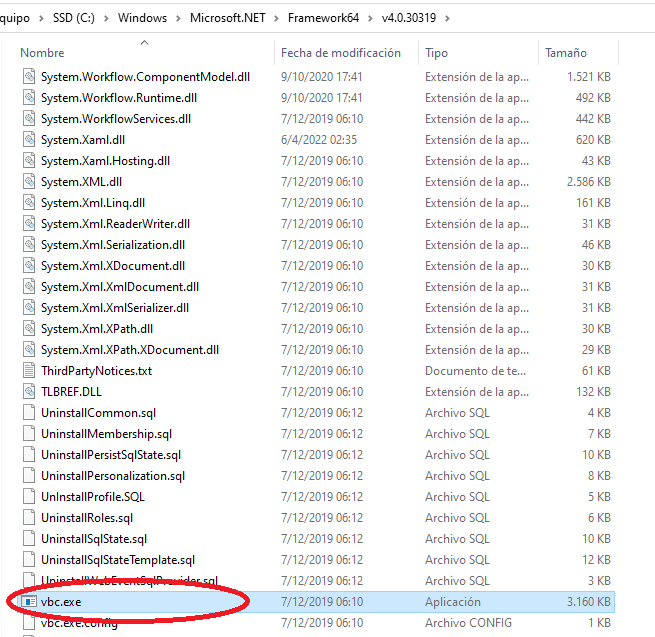Viewport: 655px width, 637px height.
Task: Select the System.Xml.Linq.dll icon
Action: point(29,203)
